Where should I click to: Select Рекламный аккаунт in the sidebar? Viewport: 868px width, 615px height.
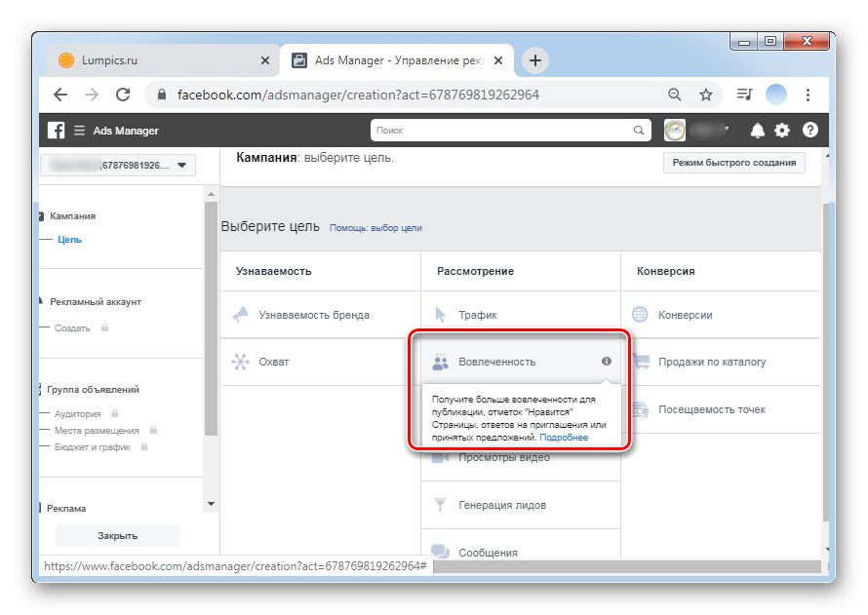coord(96,301)
